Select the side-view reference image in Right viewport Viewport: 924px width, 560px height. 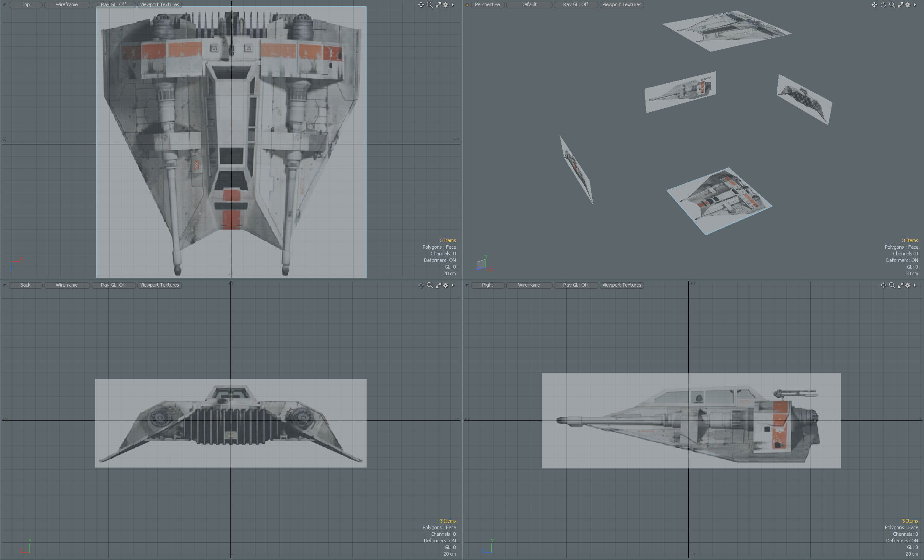(x=691, y=421)
